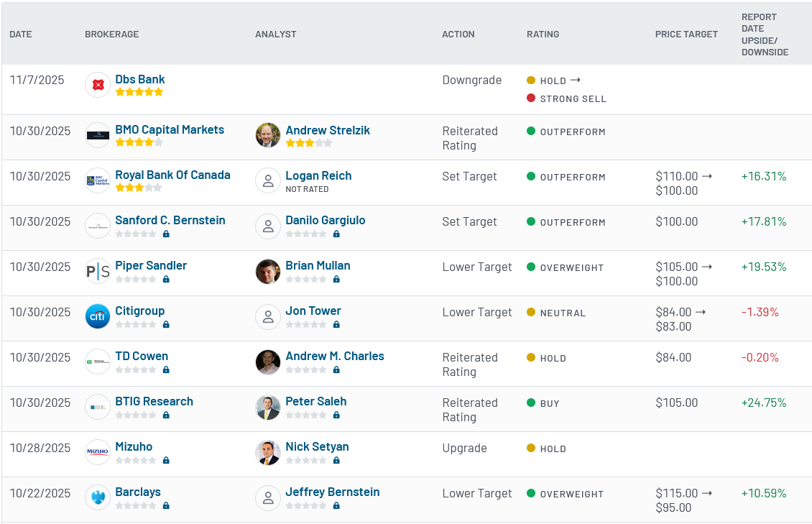This screenshot has width=812, height=524.
Task: Click the lock icon under Sanford C. Bernstein
Action: point(166,234)
